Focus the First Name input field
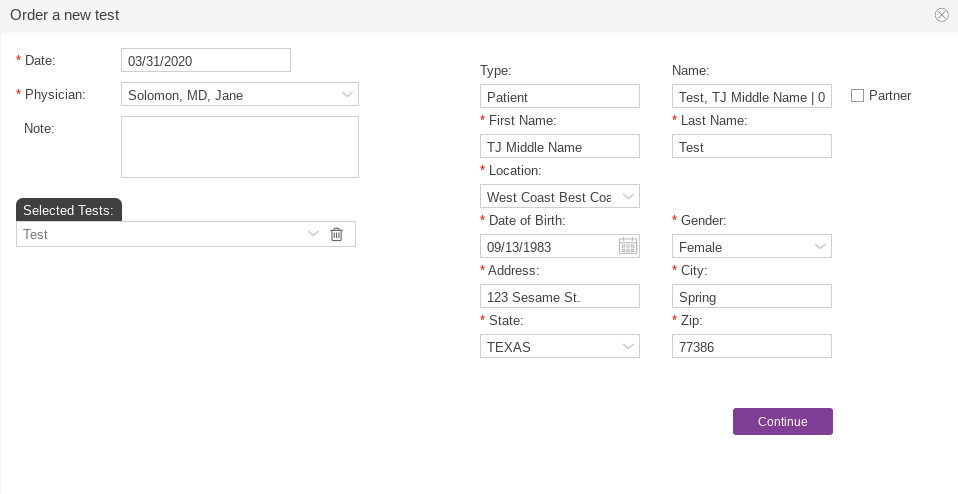Screen dimensions: 958x494 coord(559,147)
